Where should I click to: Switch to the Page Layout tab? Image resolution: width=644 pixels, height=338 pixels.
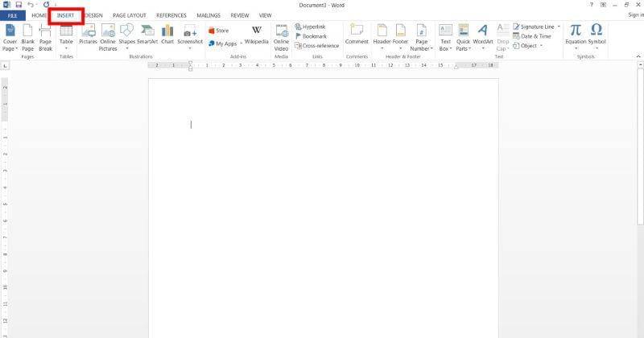tap(129, 15)
